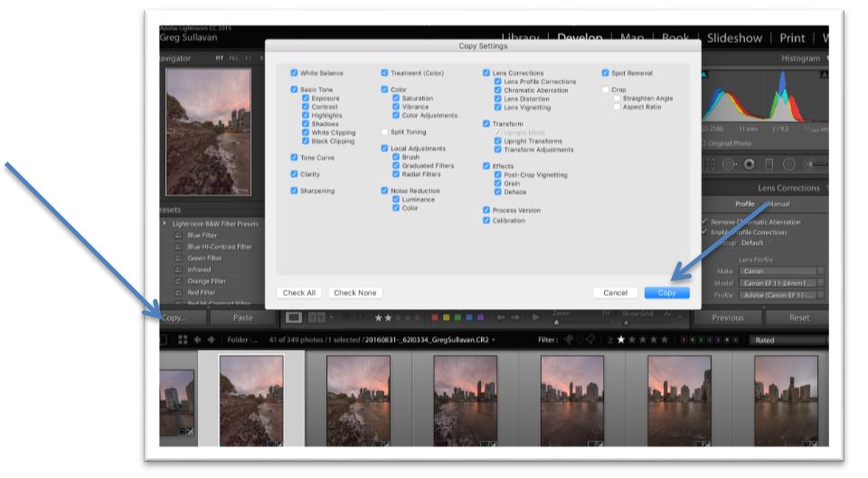The width and height of the screenshot is (868, 478).
Task: Select the Red Eye Correction tool
Action: 749,164
